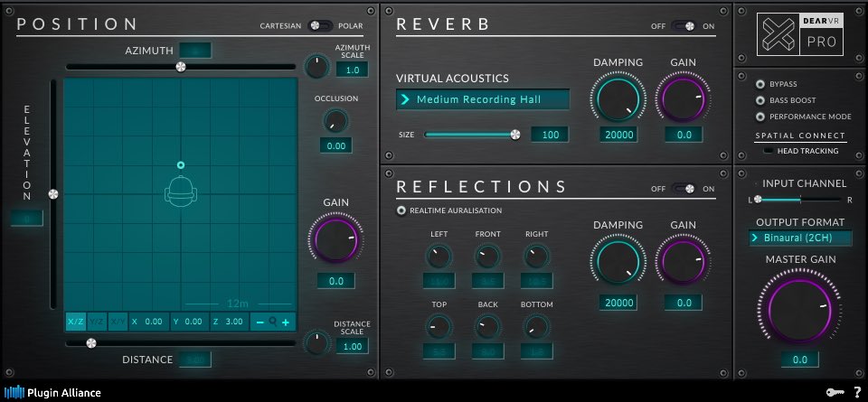Enable Bass Boost
The width and height of the screenshot is (868, 402).
pos(760,100)
